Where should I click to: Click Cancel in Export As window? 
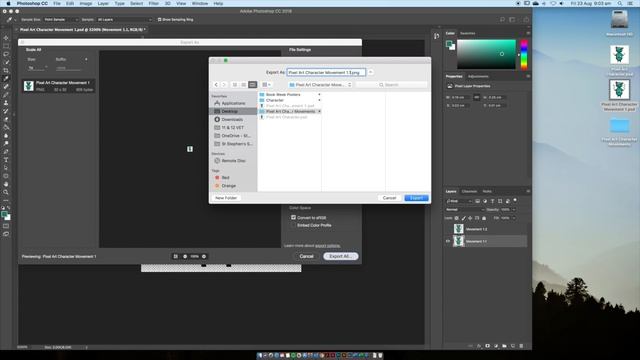(307, 256)
